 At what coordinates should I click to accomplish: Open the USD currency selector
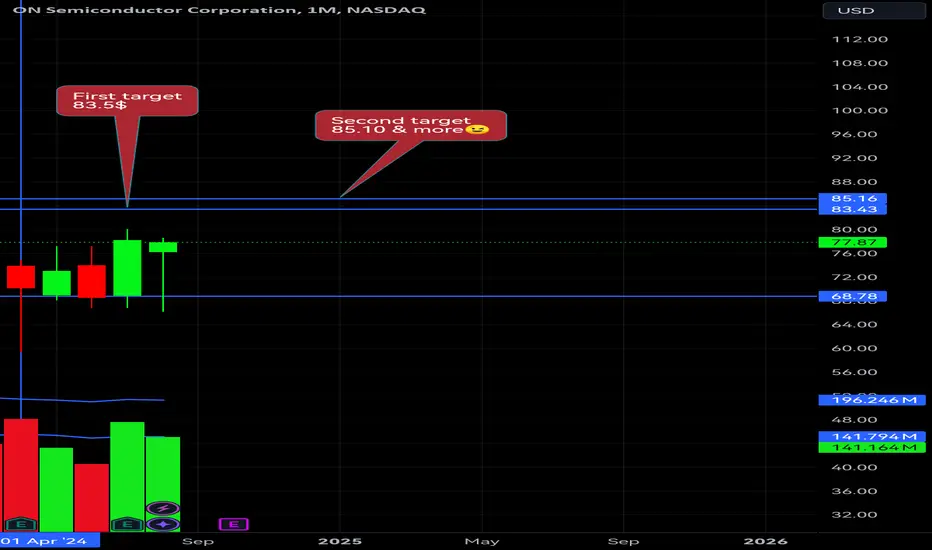(x=874, y=11)
